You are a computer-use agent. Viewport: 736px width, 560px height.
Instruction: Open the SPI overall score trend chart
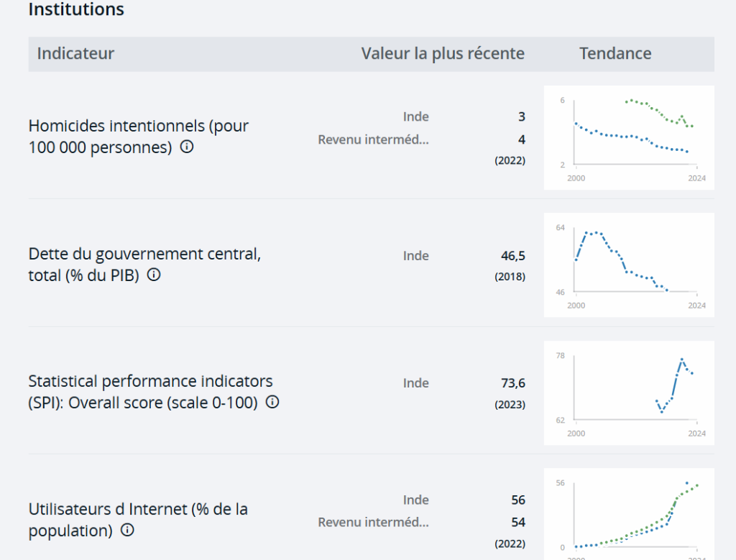click(629, 393)
